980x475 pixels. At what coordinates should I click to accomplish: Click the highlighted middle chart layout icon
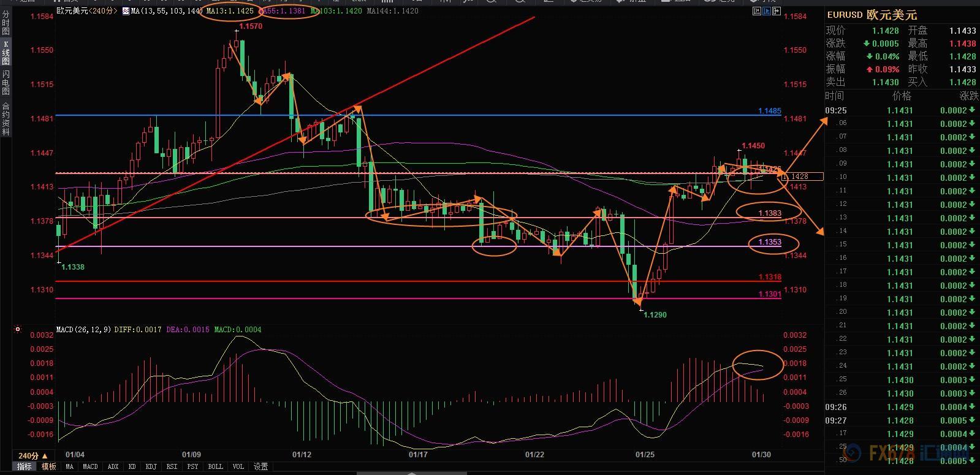pos(766,11)
